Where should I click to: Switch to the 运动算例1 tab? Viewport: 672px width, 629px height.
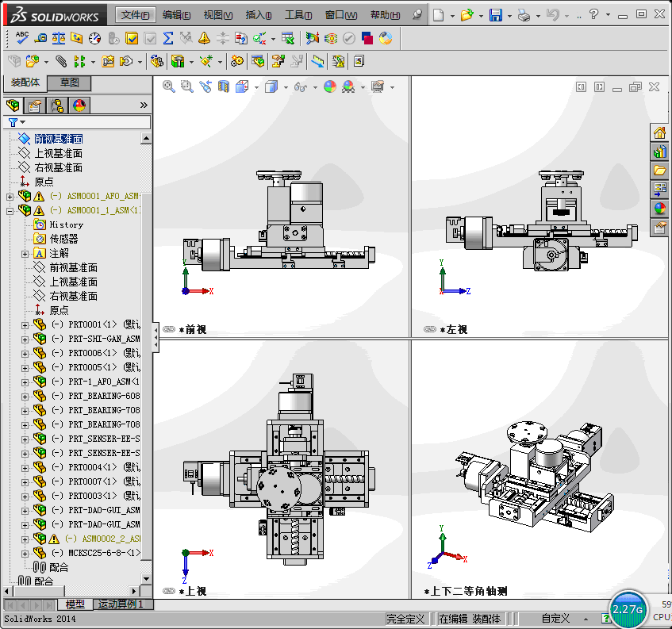click(x=119, y=604)
